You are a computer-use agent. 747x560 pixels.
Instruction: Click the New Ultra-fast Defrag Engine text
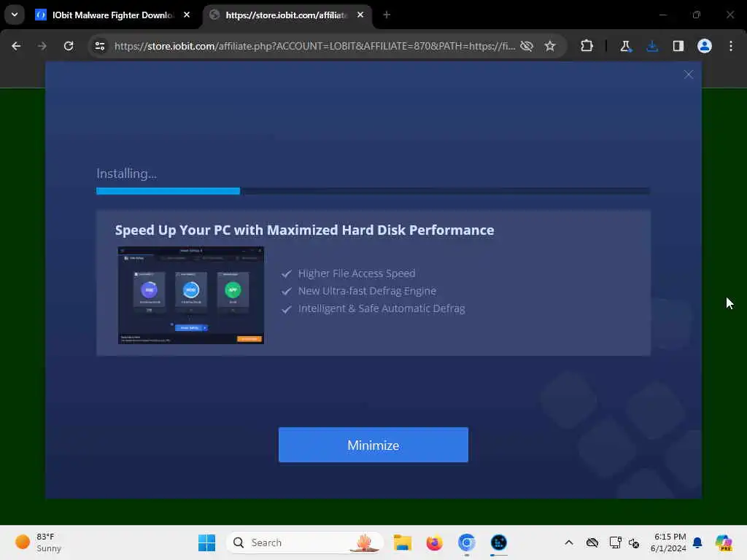click(x=367, y=291)
